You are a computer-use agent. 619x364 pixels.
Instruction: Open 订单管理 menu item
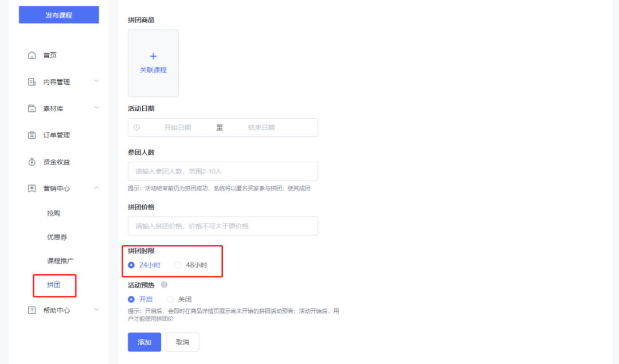click(56, 135)
